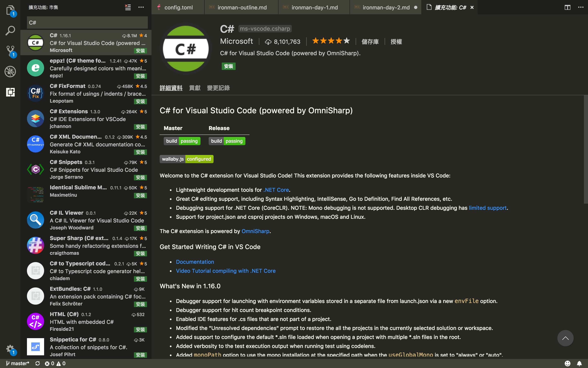Install jchannon's C# Extensions

tap(140, 127)
